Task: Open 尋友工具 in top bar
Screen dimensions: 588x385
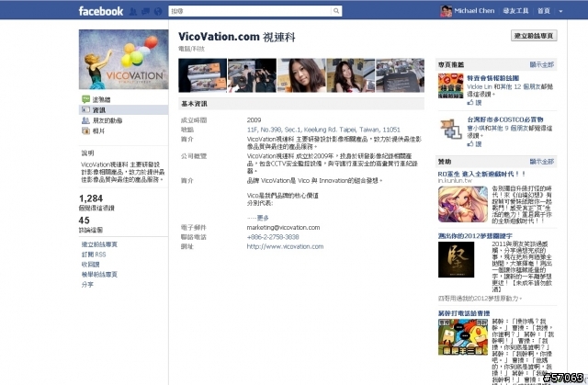Action: pos(515,11)
